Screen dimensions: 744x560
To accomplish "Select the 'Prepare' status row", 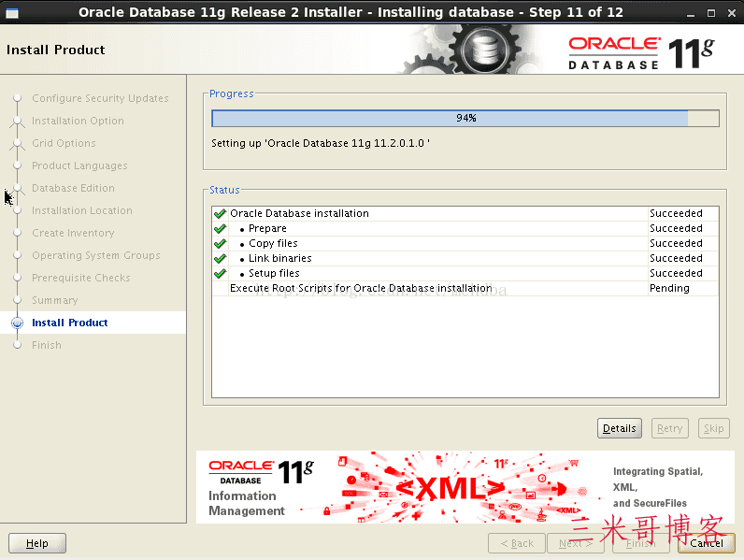I will tap(465, 229).
